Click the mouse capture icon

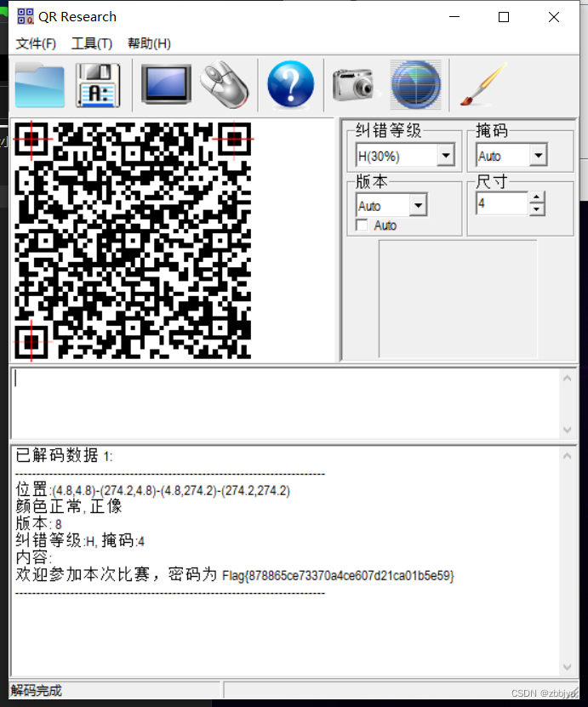[224, 85]
